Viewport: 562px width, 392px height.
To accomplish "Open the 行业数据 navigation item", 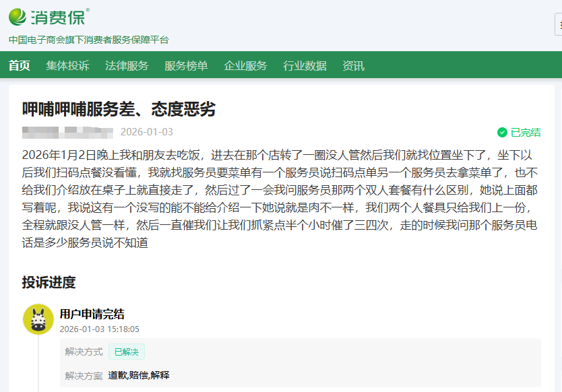I will click(x=305, y=65).
